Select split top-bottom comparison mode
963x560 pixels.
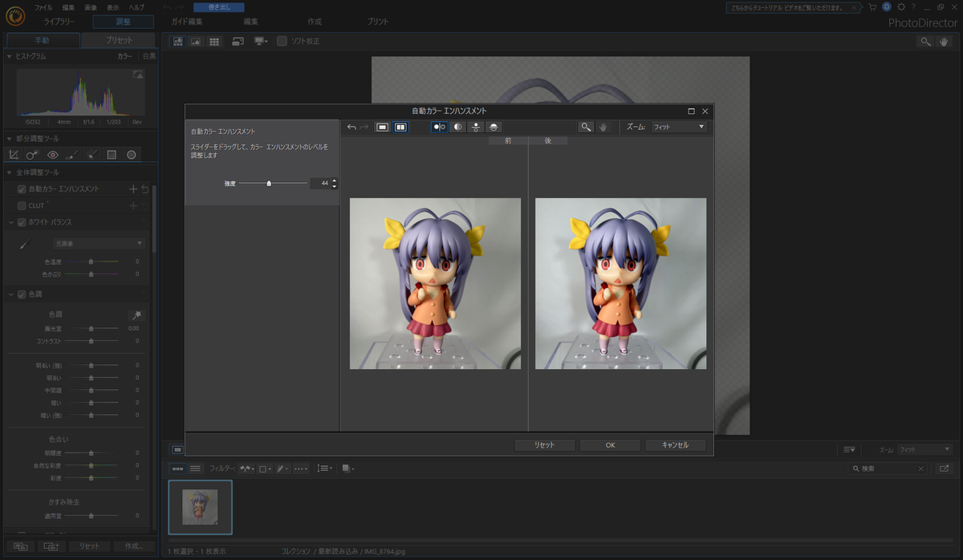point(495,127)
